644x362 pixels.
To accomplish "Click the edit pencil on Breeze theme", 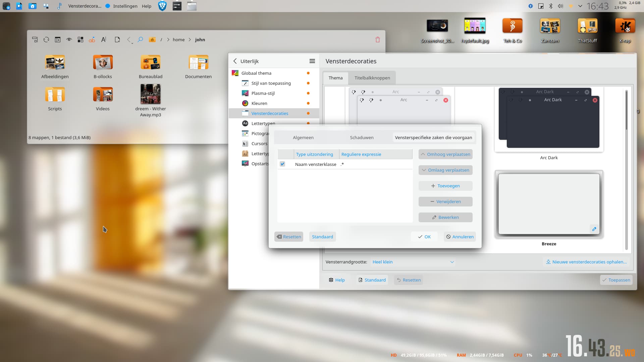I will point(594,229).
